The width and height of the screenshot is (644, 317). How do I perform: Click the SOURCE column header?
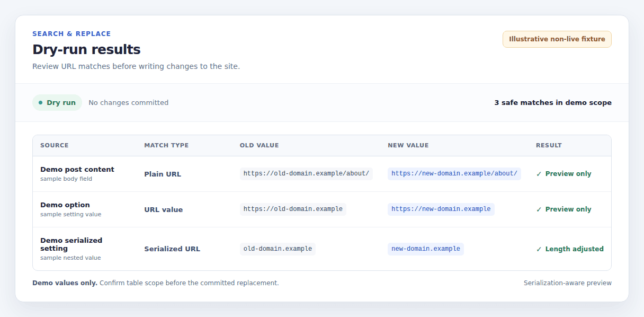click(55, 145)
